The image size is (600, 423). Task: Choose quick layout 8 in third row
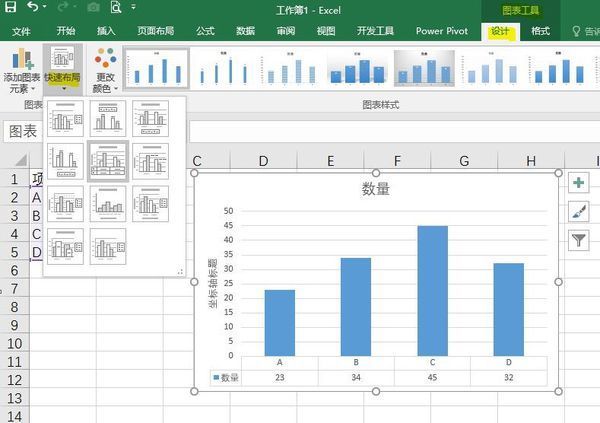108,204
